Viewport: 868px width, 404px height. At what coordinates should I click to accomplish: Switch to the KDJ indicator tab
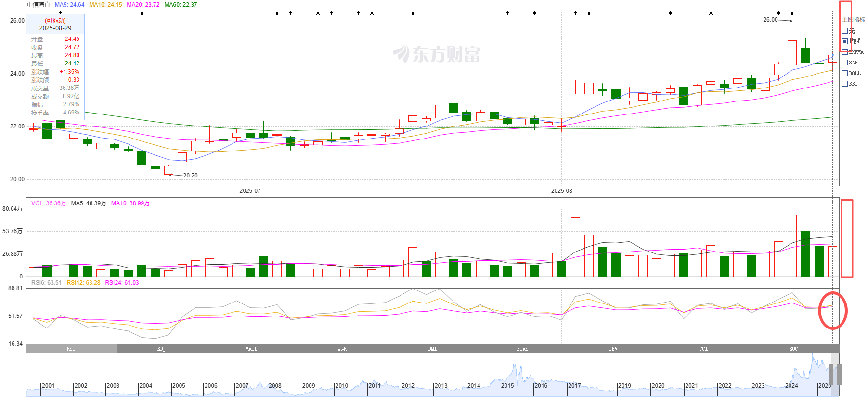(162, 349)
